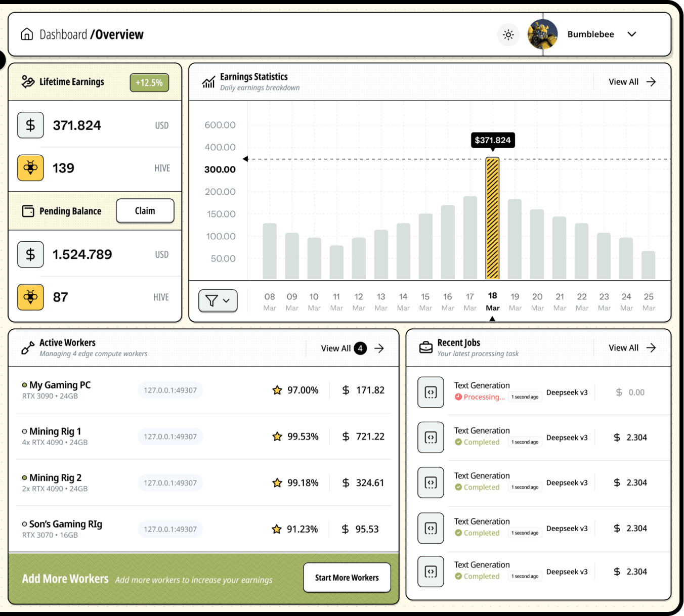Select the 25 Mar date label

pyautogui.click(x=649, y=302)
